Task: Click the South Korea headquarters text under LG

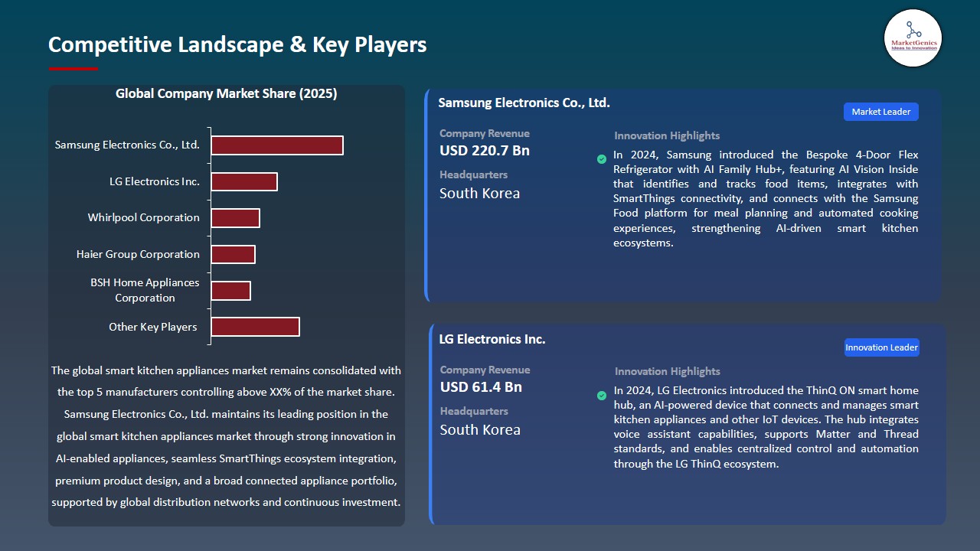Action: point(480,429)
